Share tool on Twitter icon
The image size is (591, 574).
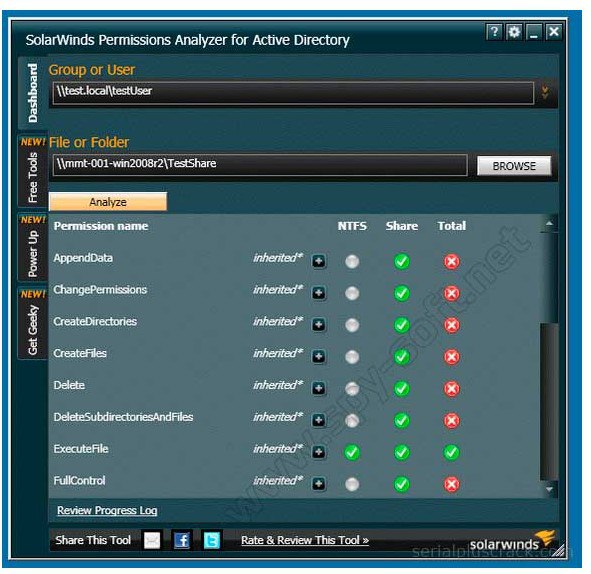point(212,541)
